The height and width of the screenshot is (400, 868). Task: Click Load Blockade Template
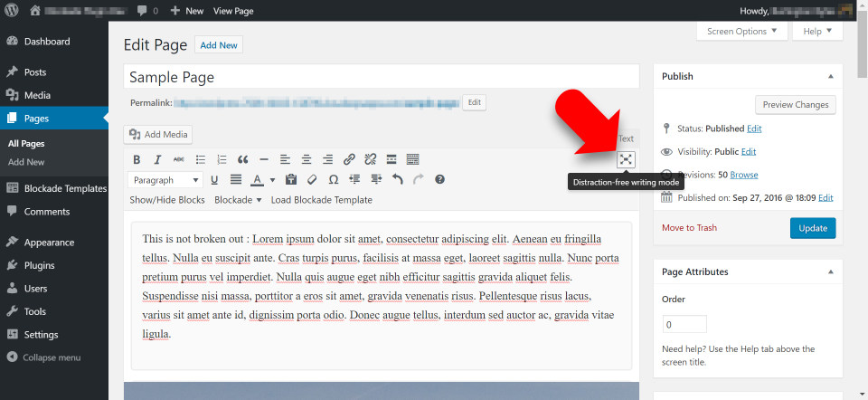point(322,200)
